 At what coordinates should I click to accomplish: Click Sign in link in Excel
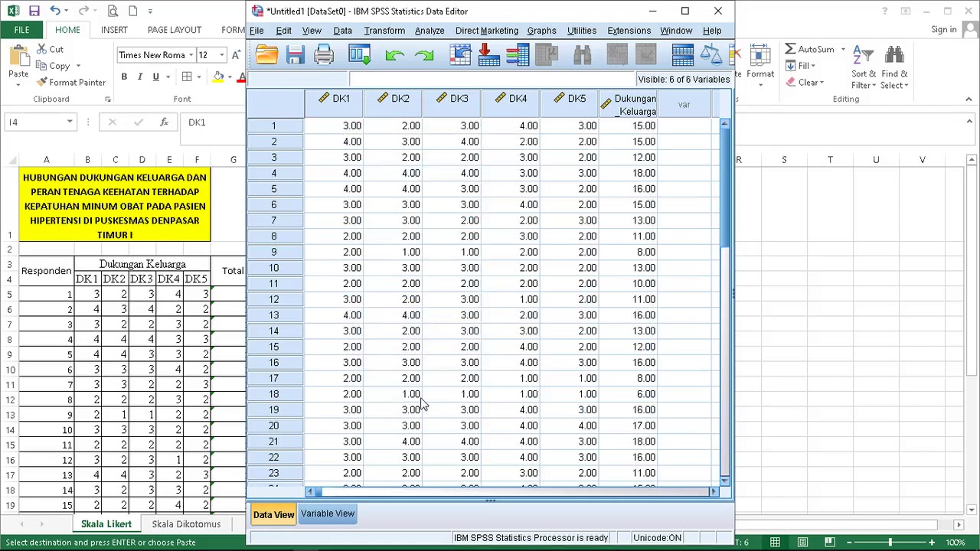pyautogui.click(x=944, y=30)
